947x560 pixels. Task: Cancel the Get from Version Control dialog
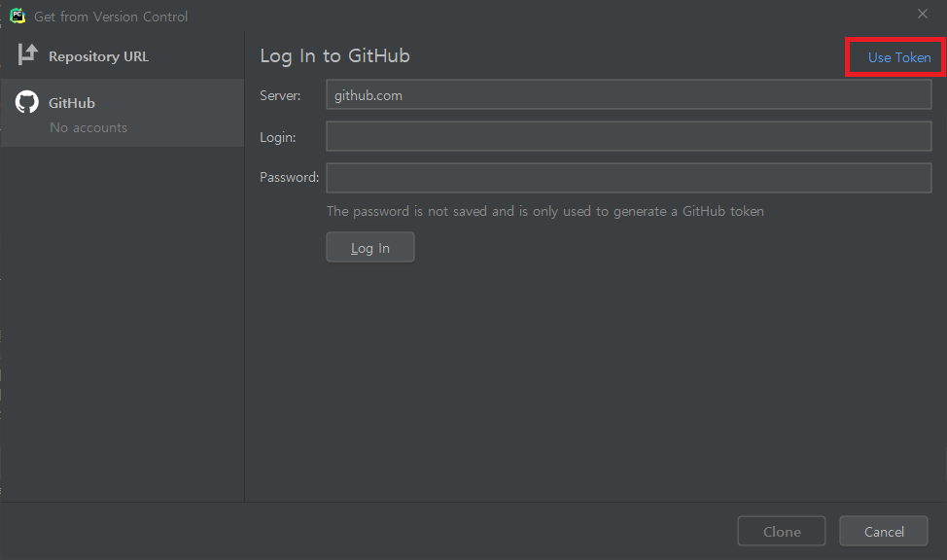(884, 531)
